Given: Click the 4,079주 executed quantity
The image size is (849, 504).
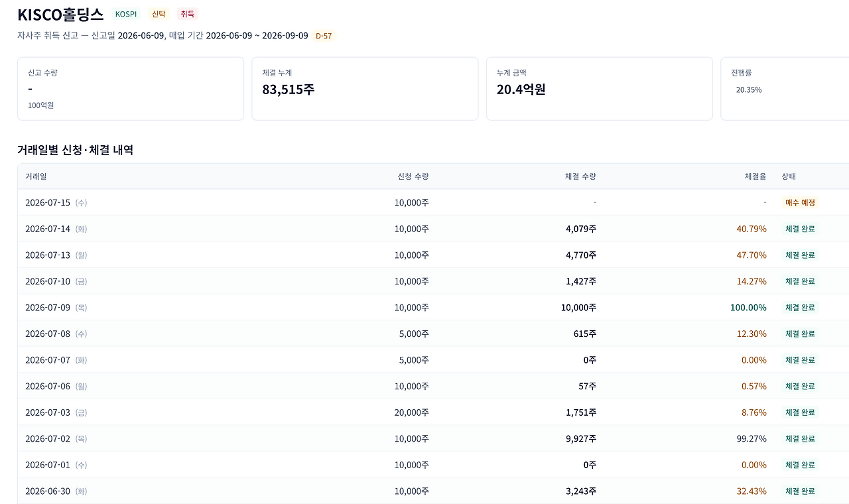Looking at the screenshot, I should (581, 229).
